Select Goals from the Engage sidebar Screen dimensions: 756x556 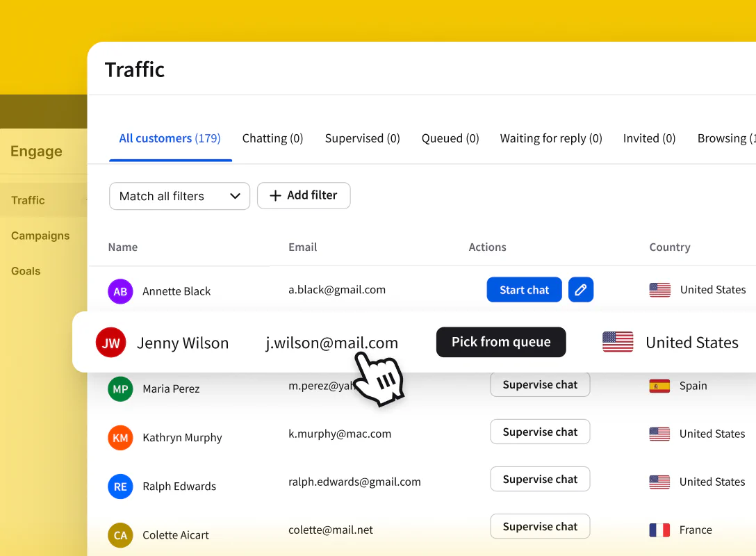tap(26, 271)
